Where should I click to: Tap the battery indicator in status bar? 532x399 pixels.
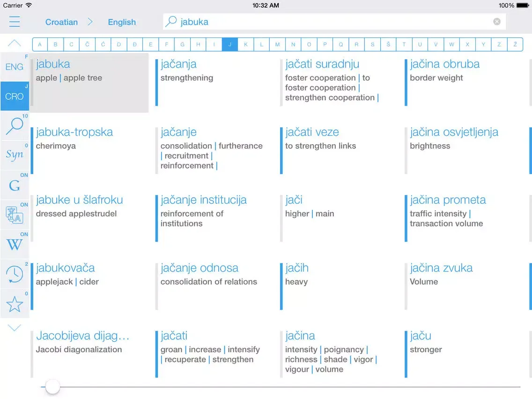(x=523, y=6)
